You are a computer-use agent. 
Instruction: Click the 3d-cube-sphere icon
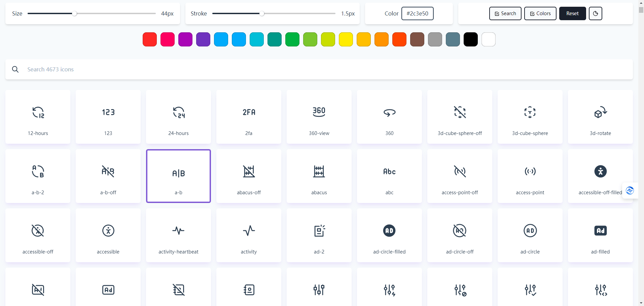point(530,117)
